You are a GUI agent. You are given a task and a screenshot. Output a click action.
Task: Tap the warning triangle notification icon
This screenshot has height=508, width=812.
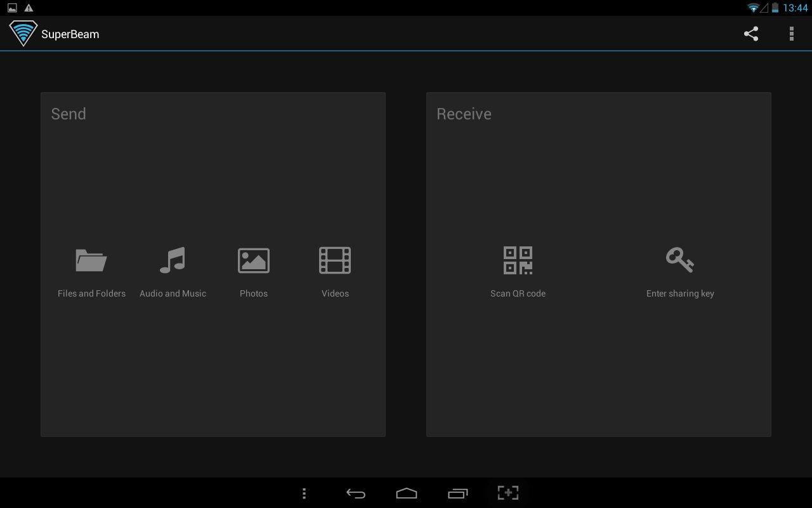tap(29, 8)
